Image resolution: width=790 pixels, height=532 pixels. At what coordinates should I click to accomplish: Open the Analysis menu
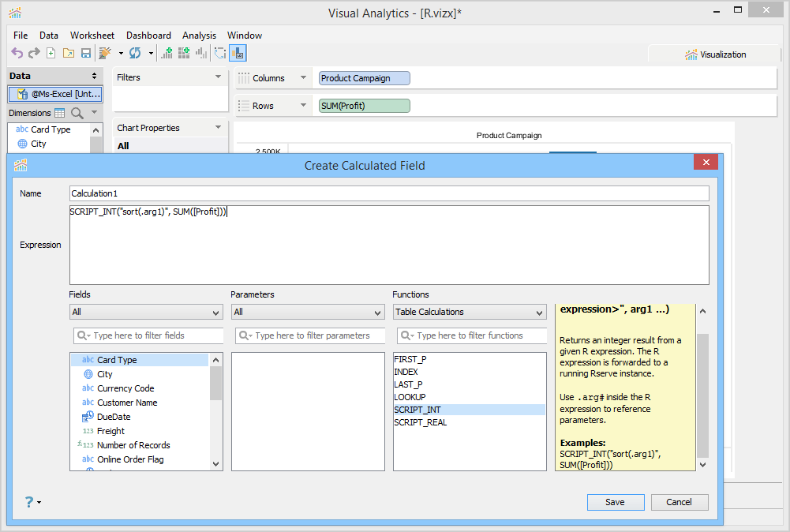click(199, 36)
